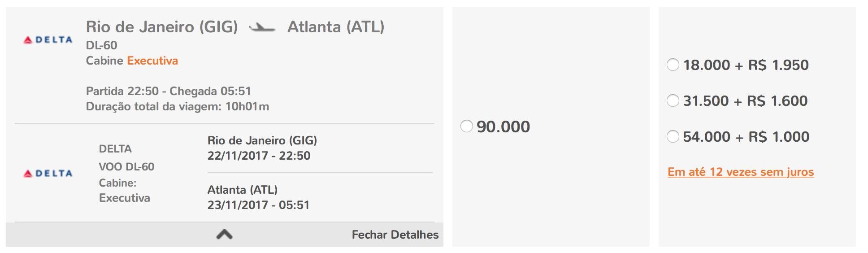Viewport: 868px width, 253px height.
Task: Click the 90.000 miles price text
Action: (x=503, y=126)
